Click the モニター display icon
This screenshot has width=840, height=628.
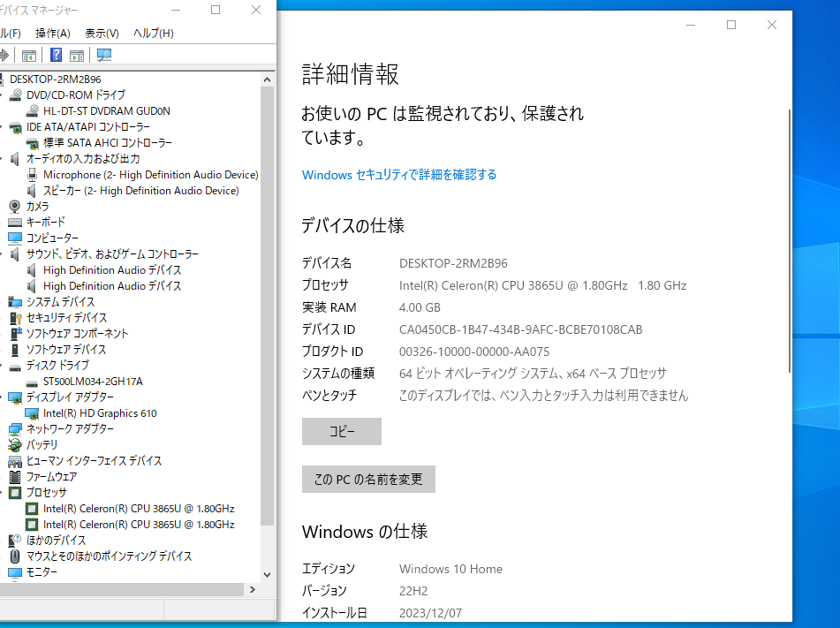tap(15, 572)
